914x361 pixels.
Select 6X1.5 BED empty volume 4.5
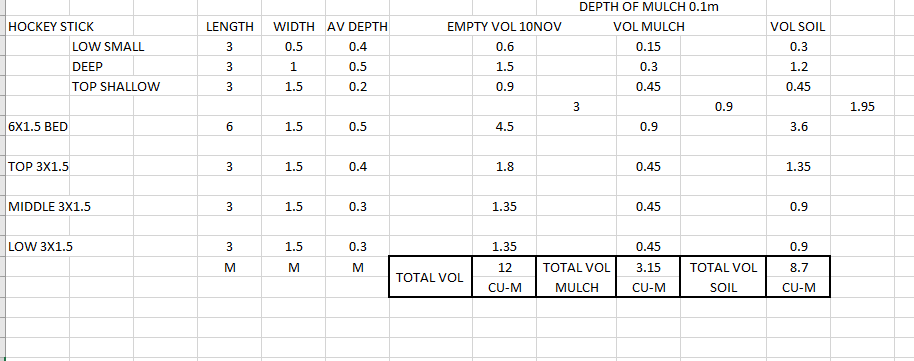[x=504, y=127]
